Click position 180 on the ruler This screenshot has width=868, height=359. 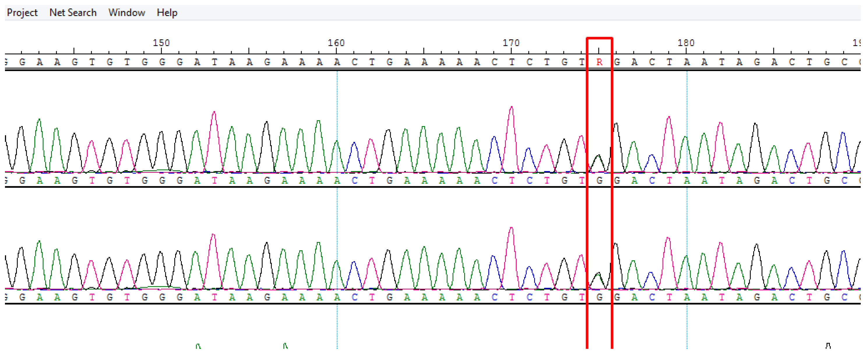click(686, 43)
